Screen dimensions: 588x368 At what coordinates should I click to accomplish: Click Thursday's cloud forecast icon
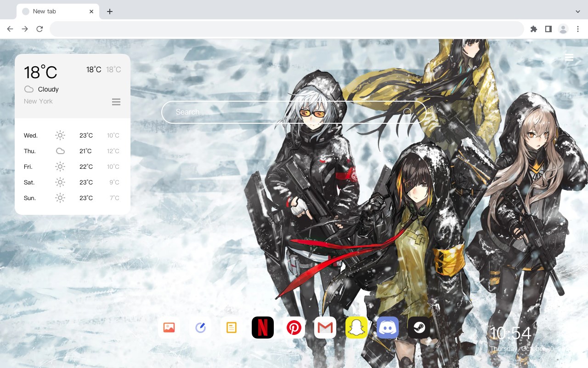click(60, 151)
